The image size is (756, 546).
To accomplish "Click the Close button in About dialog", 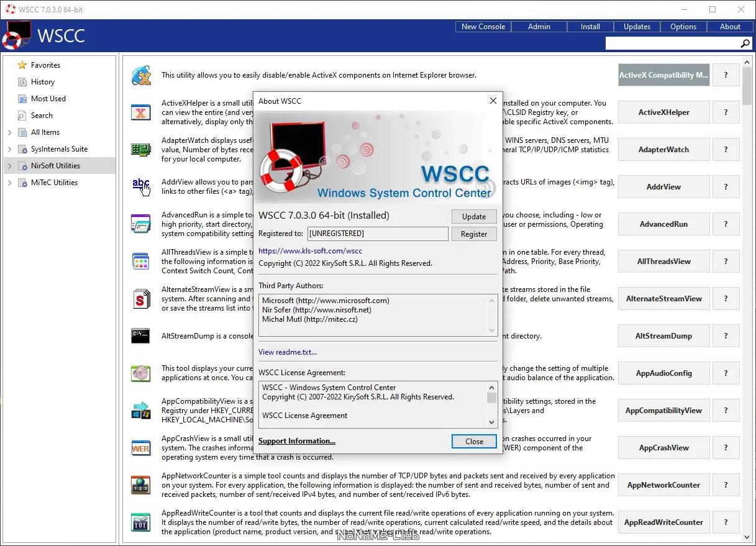I will (474, 442).
